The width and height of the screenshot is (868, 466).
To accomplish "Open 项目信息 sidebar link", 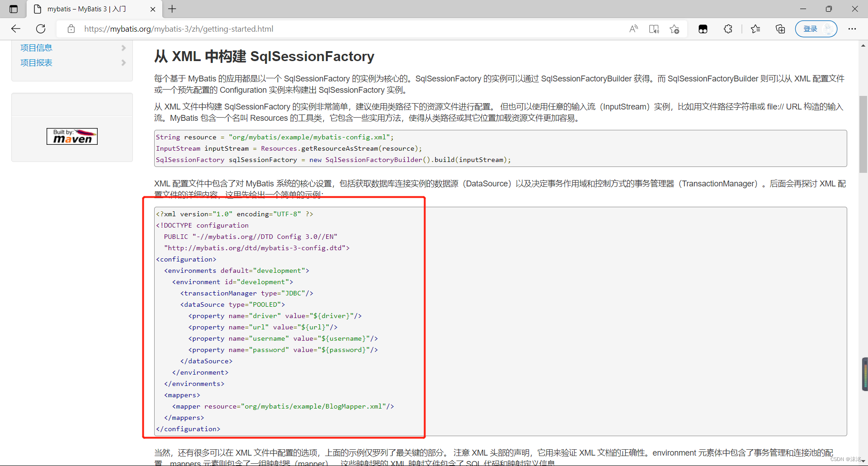I will click(x=36, y=48).
